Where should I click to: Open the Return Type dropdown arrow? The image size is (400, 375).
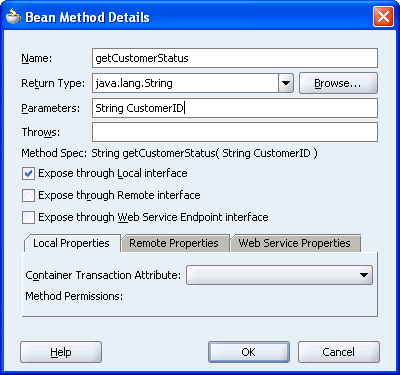286,83
